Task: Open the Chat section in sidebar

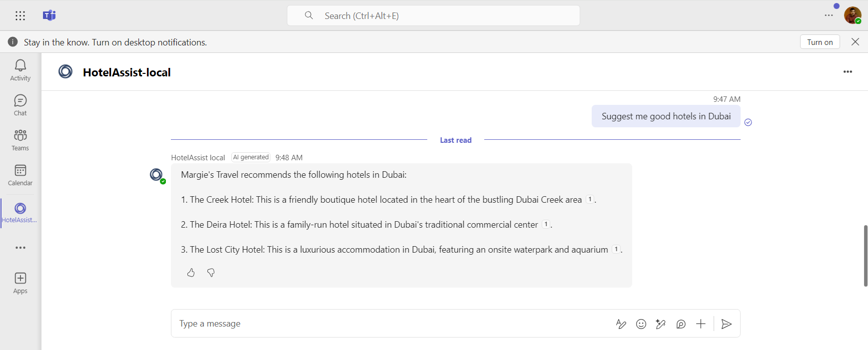Action: click(x=20, y=105)
